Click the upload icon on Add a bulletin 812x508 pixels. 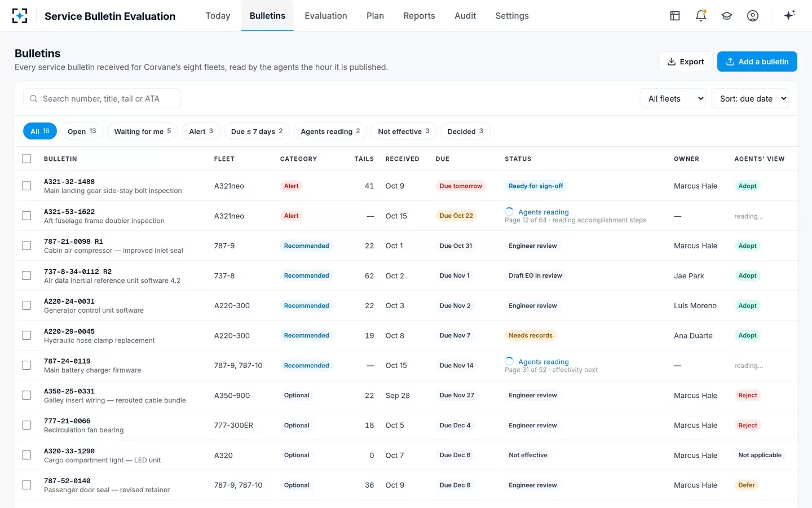(730, 62)
